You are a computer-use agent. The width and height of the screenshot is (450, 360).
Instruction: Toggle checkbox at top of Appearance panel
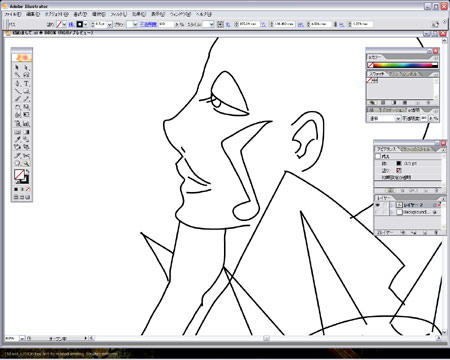378,156
